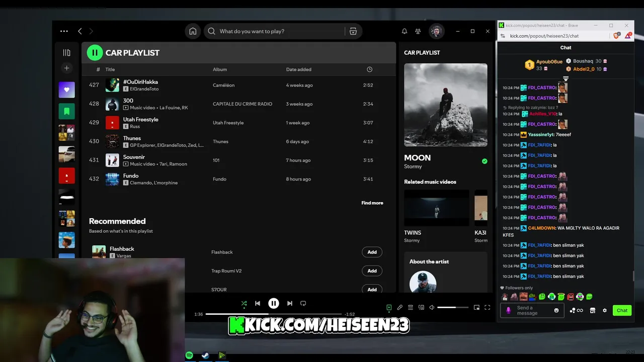Open Spotify Home
The width and height of the screenshot is (644, 362).
pyautogui.click(x=193, y=31)
